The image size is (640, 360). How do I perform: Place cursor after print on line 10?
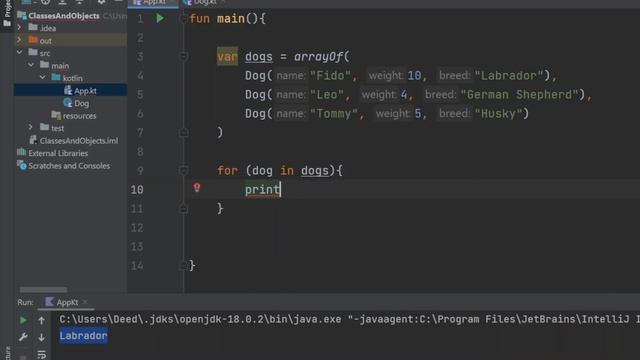pyautogui.click(x=281, y=190)
